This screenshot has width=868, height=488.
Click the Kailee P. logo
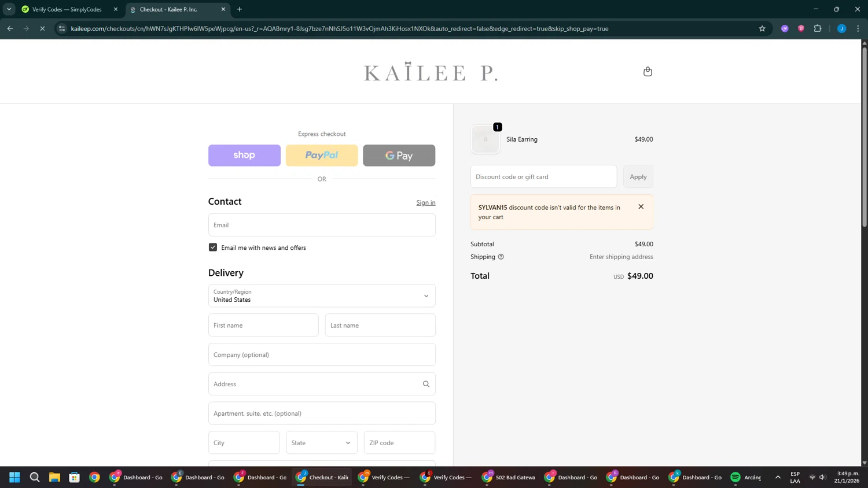(x=431, y=72)
